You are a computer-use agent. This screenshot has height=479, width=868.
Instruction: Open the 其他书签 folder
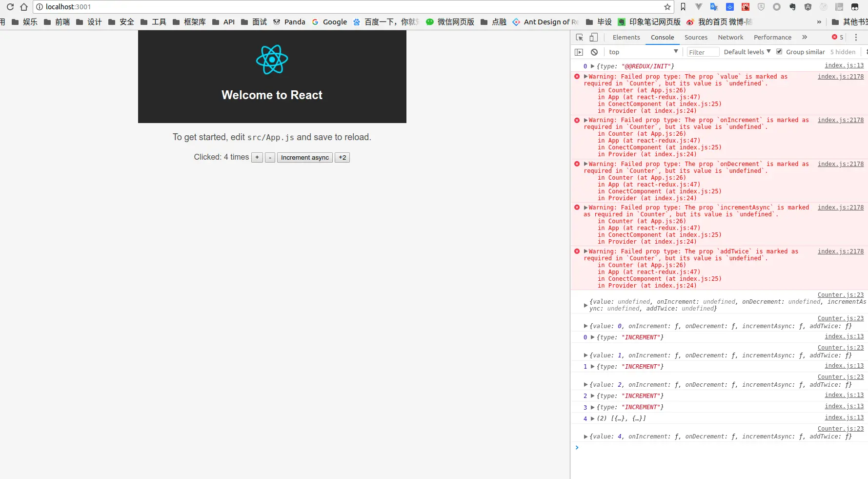point(849,22)
